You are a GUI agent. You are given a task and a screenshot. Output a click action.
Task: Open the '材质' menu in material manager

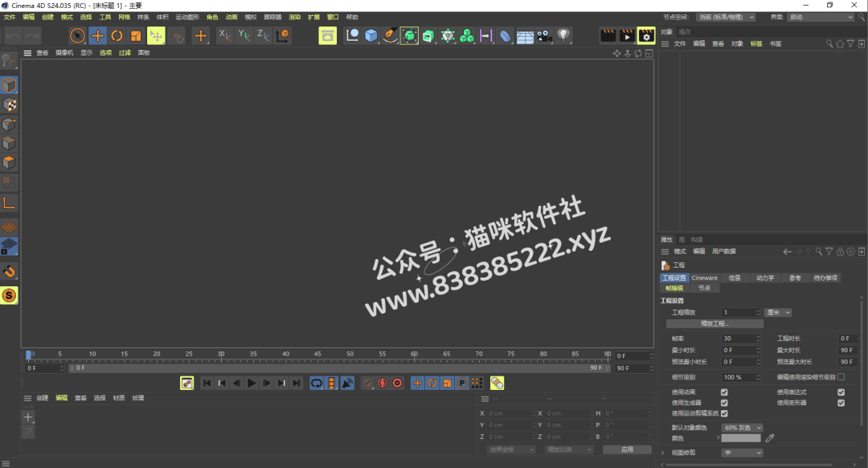coord(118,398)
